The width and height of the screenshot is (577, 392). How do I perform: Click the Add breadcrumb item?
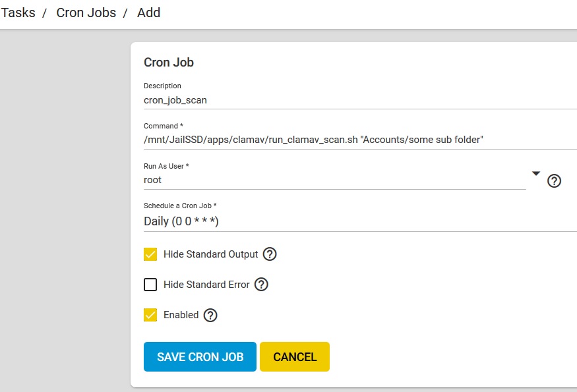coord(148,13)
